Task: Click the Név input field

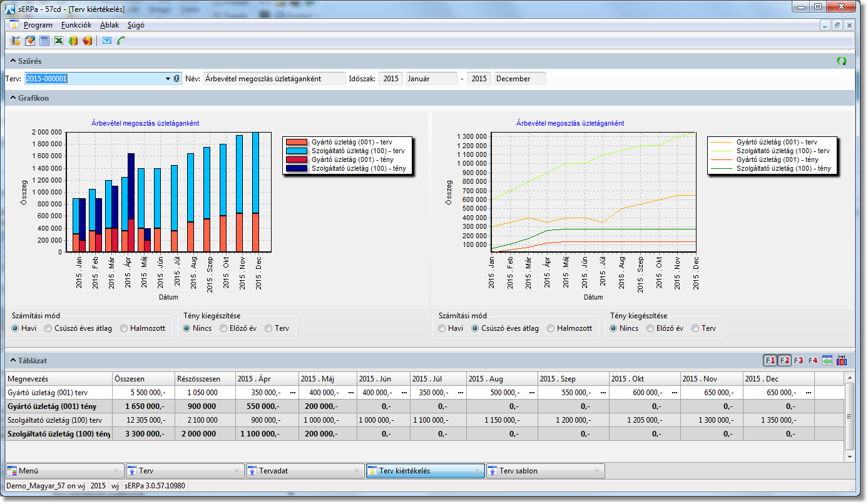Action: click(274, 79)
